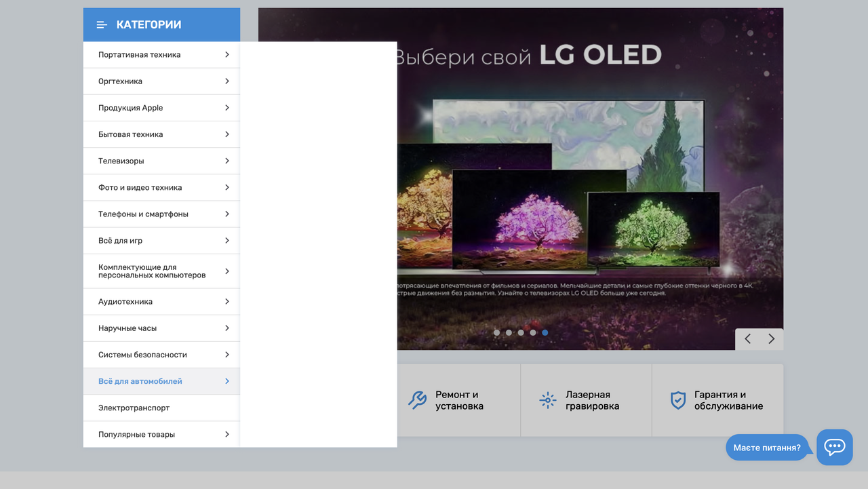Click the shield icon for Гарантия и обслуживание
Screen dimensions: 868x489
tap(678, 400)
